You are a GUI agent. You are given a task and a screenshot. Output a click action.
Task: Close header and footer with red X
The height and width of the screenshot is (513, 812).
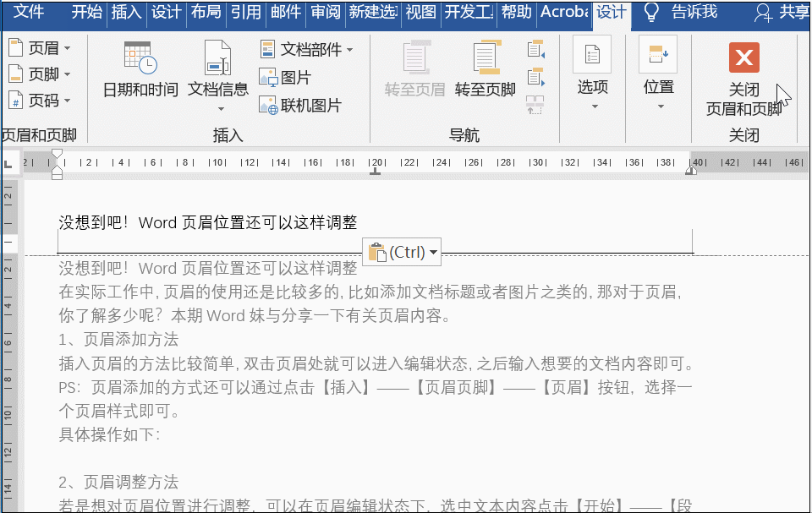pyautogui.click(x=744, y=57)
